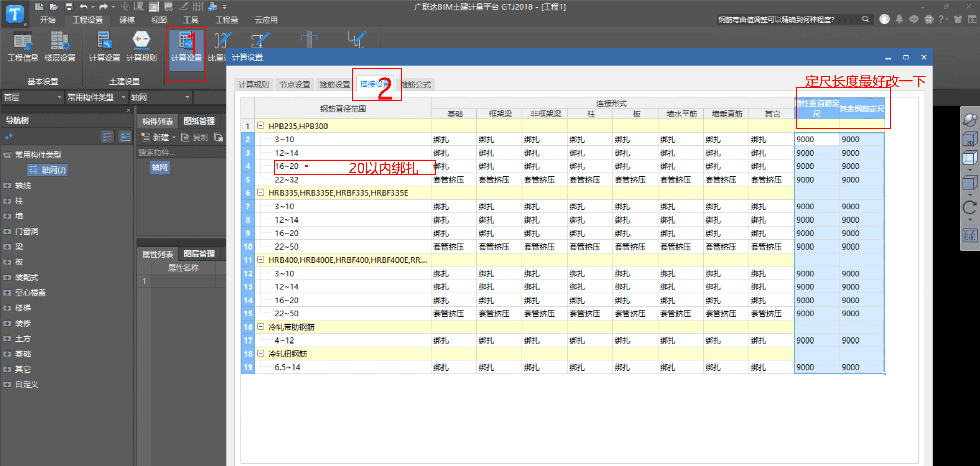Viewport: 980px width, 466px height.
Task: Switch to the 节点设置 tab
Action: [294, 84]
